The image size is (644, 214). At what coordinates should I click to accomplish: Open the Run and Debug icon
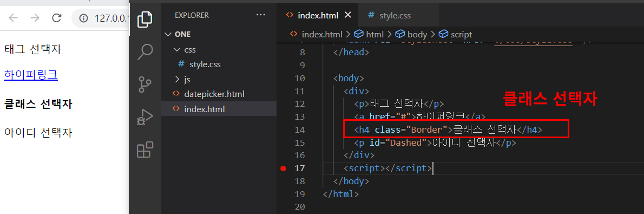pos(144,117)
